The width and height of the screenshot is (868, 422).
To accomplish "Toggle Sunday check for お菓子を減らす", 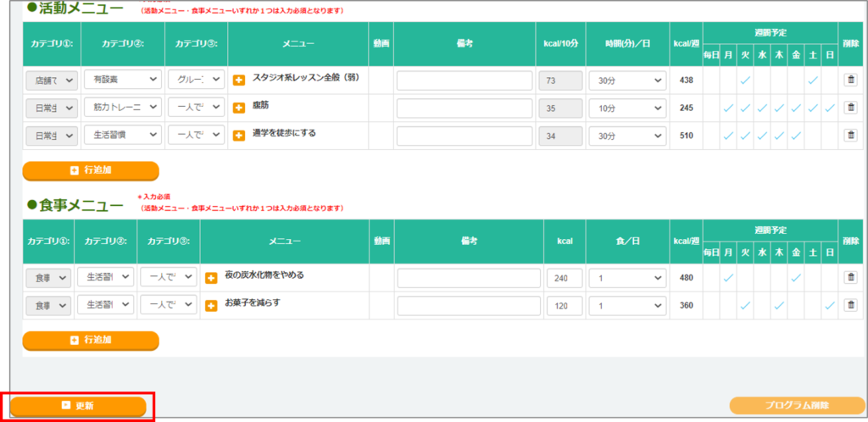I will 830,305.
